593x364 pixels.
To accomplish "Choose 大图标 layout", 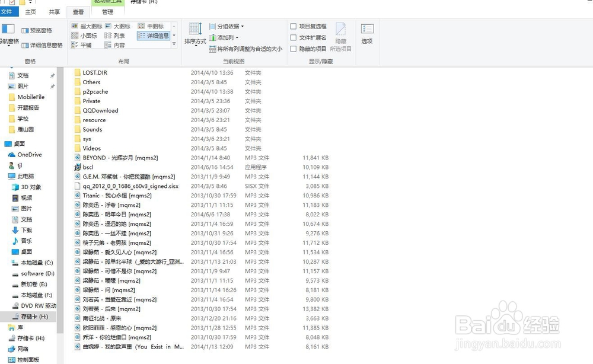I will (x=117, y=26).
